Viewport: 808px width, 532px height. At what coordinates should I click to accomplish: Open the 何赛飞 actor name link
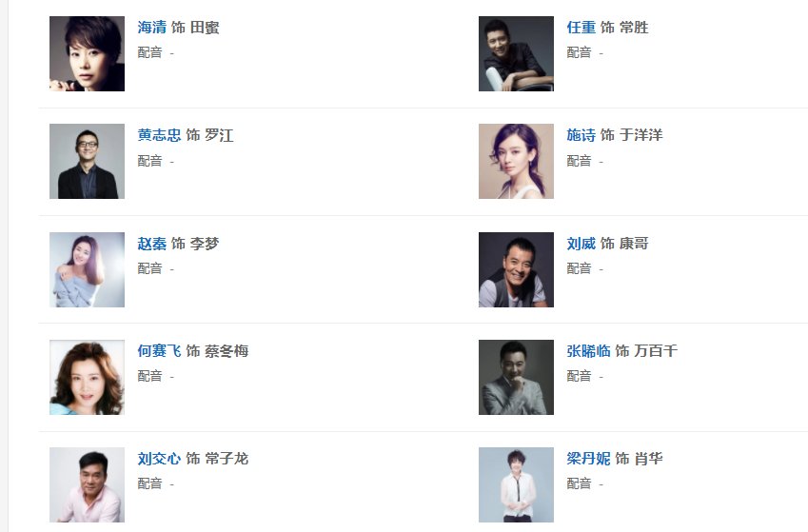(x=159, y=351)
